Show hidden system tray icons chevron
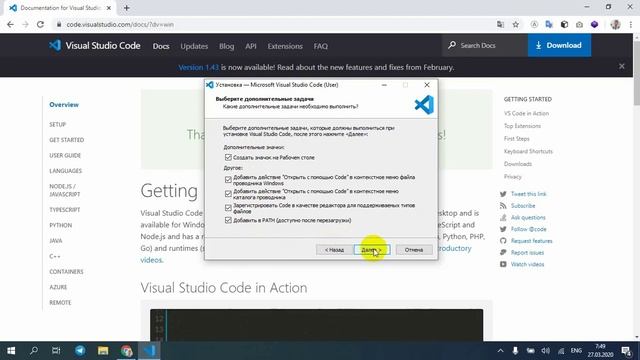Image resolution: width=640 pixels, height=360 pixels. point(500,351)
